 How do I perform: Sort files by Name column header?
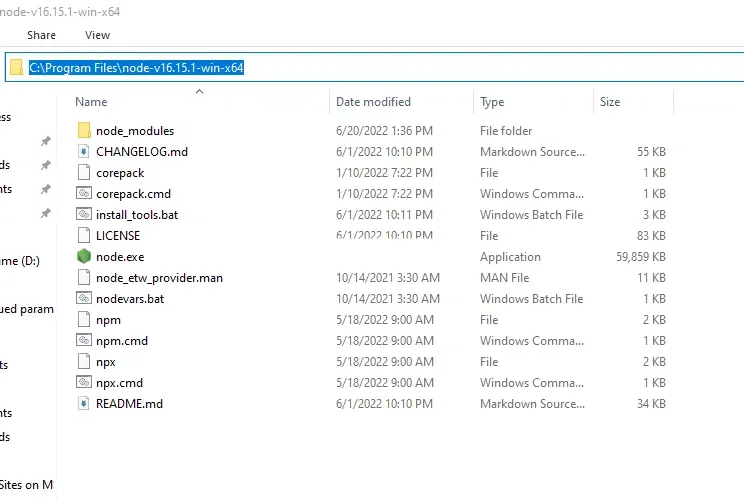[x=91, y=102]
